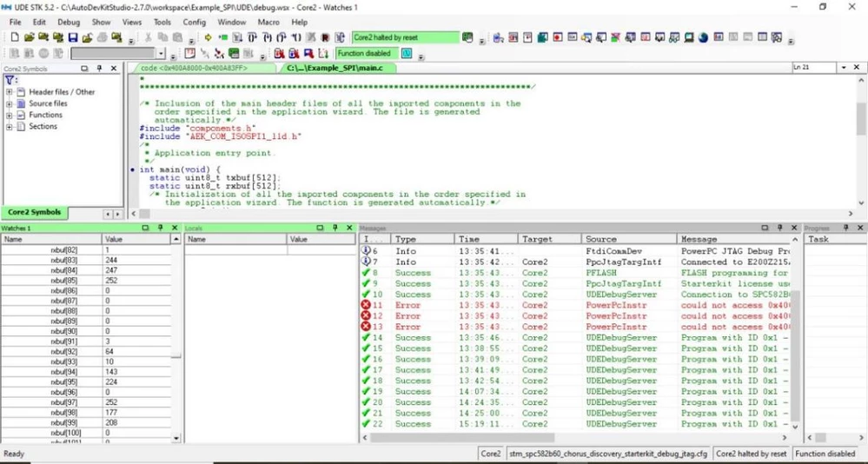Click the New file icon in toolbar
Image resolution: width=868 pixels, height=464 pixels.
(15, 37)
